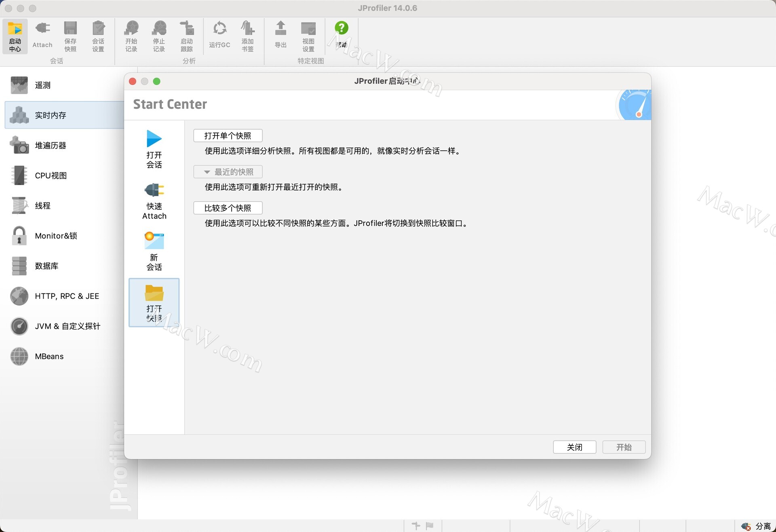Click 打开单个快照 button
Viewport: 776px width, 532px height.
[x=228, y=136]
